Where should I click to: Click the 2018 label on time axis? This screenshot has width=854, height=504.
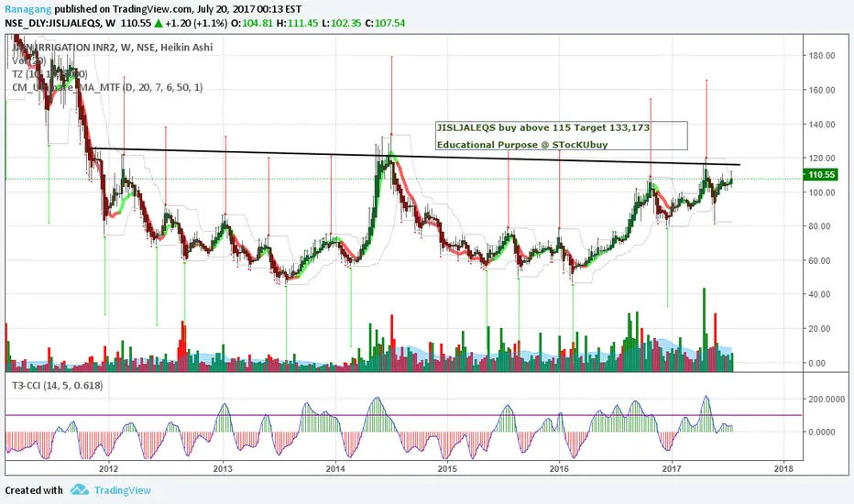click(783, 468)
